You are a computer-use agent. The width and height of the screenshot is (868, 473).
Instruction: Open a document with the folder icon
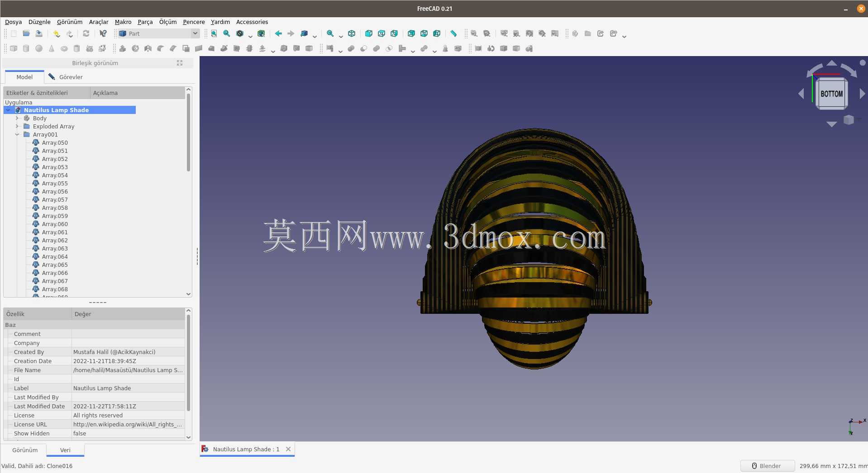tap(26, 33)
